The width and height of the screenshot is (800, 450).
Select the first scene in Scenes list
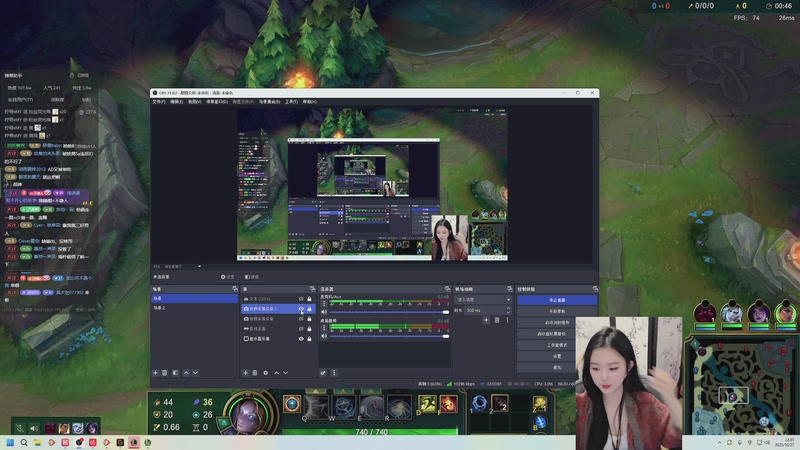[194, 298]
